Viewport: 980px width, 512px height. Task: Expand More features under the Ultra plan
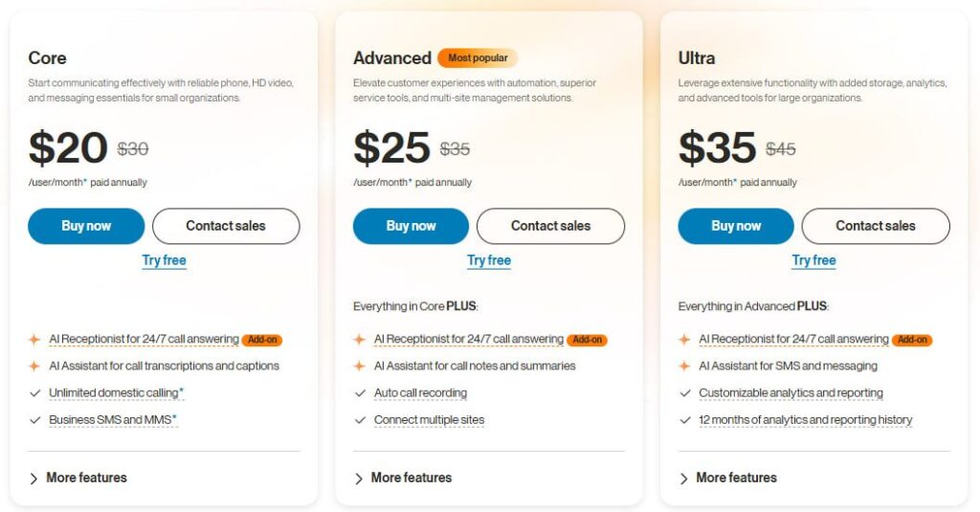tap(728, 478)
